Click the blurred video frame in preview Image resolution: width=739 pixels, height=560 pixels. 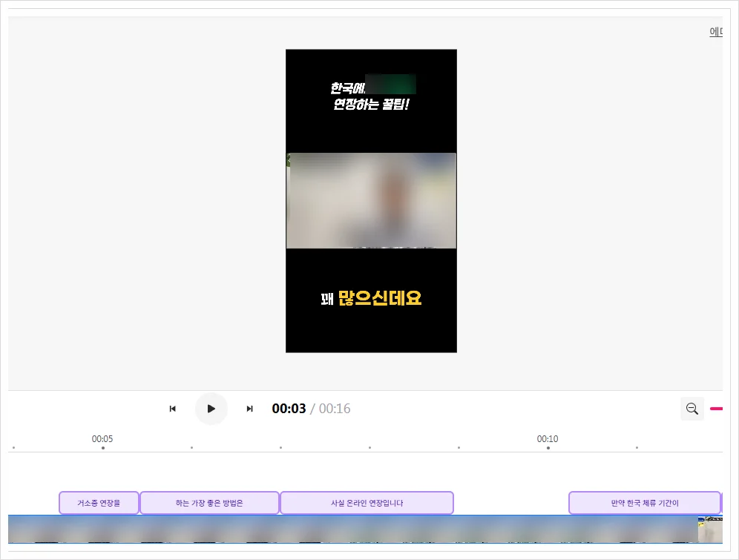[371, 200]
